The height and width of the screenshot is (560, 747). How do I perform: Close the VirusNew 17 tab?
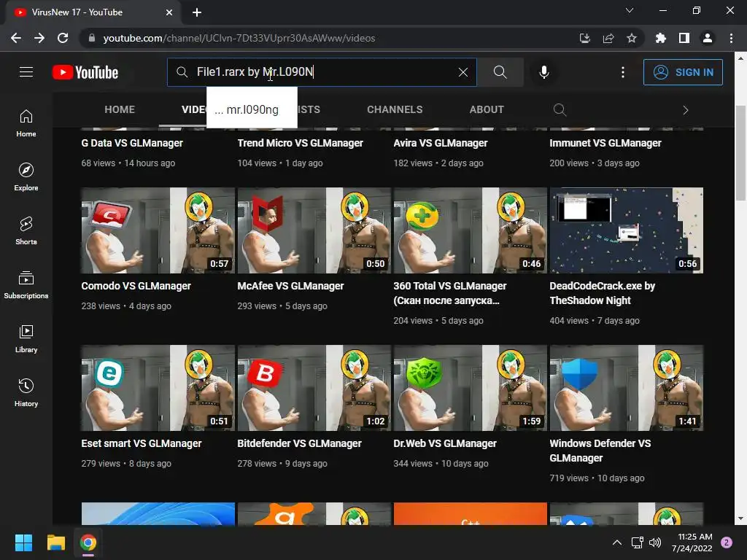(169, 12)
